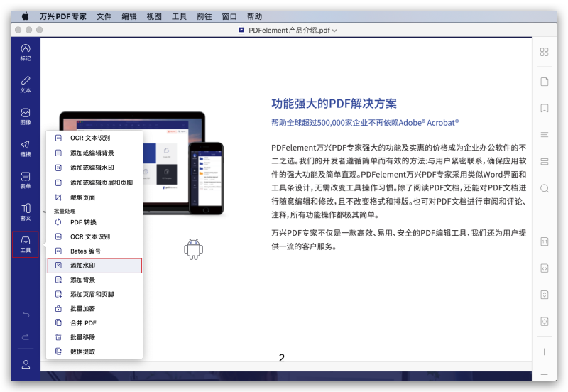The width and height of the screenshot is (568, 392).
Task: Open the 编辑 menu in menu bar
Action: pyautogui.click(x=129, y=16)
